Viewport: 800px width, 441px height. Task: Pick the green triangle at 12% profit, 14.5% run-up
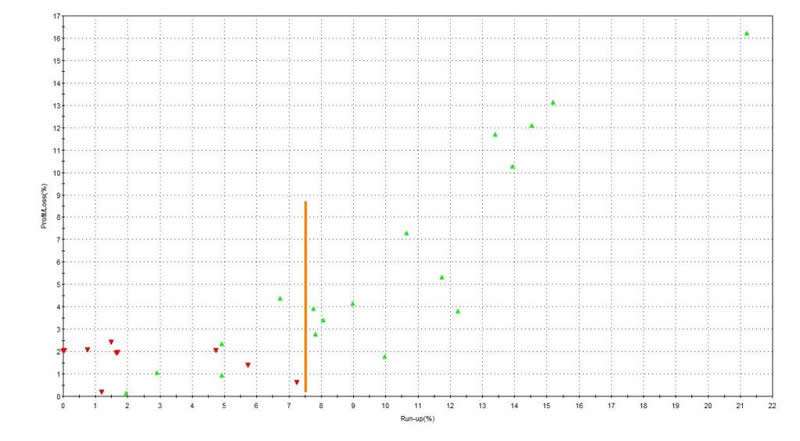click(x=531, y=126)
